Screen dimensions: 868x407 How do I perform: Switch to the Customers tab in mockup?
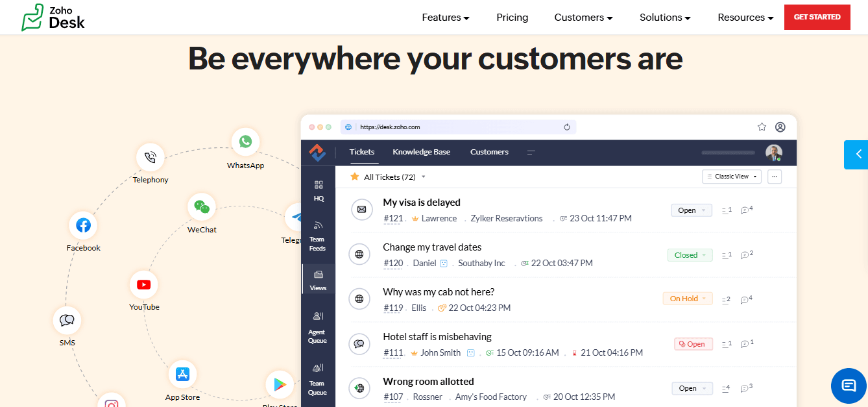[x=489, y=152]
